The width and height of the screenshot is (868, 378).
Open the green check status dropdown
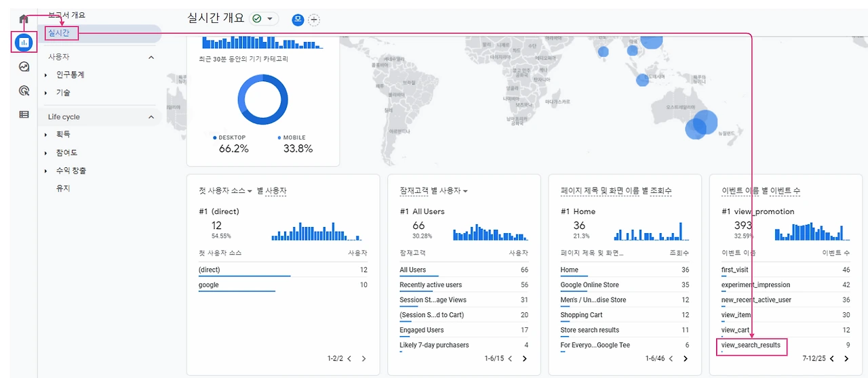264,19
